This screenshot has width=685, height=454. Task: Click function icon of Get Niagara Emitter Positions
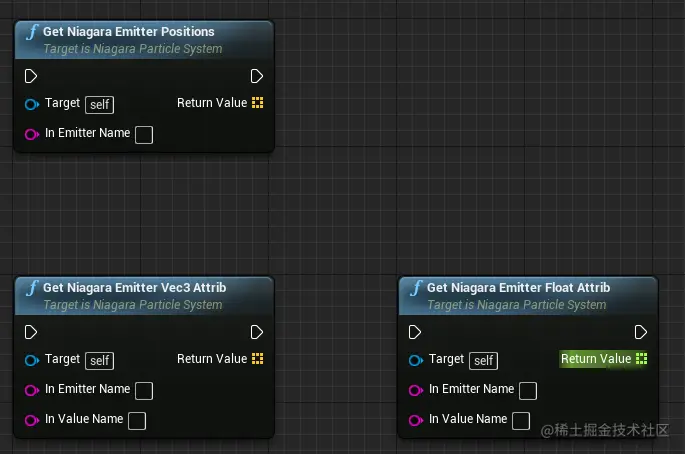[x=31, y=32]
